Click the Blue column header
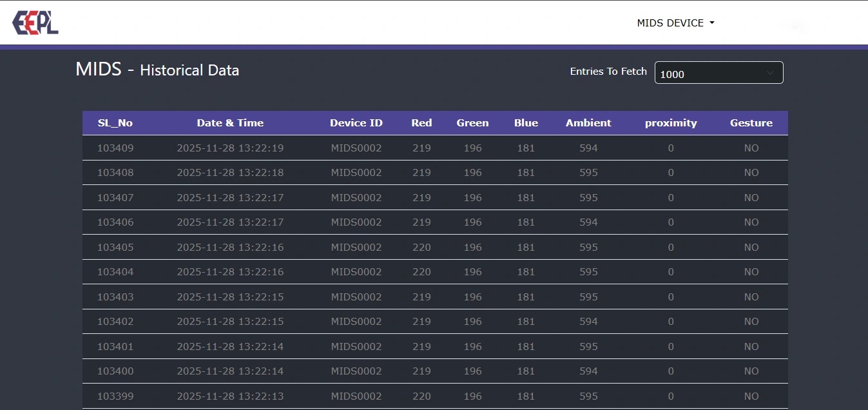 (x=526, y=123)
